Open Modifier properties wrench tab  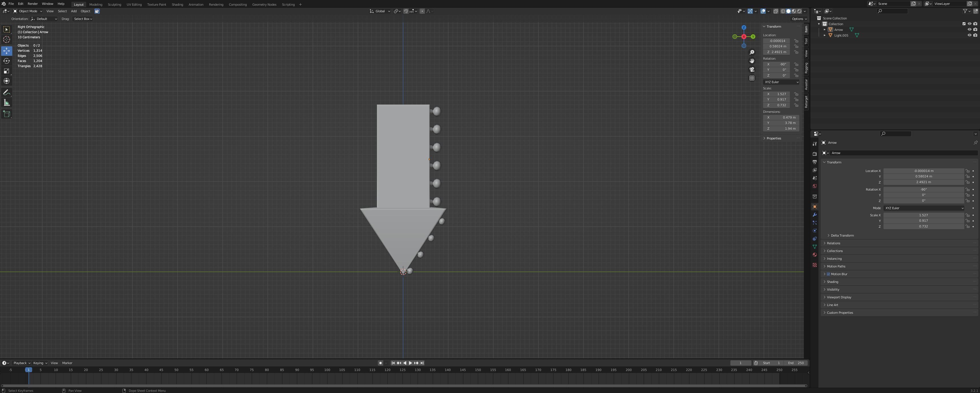click(x=814, y=215)
